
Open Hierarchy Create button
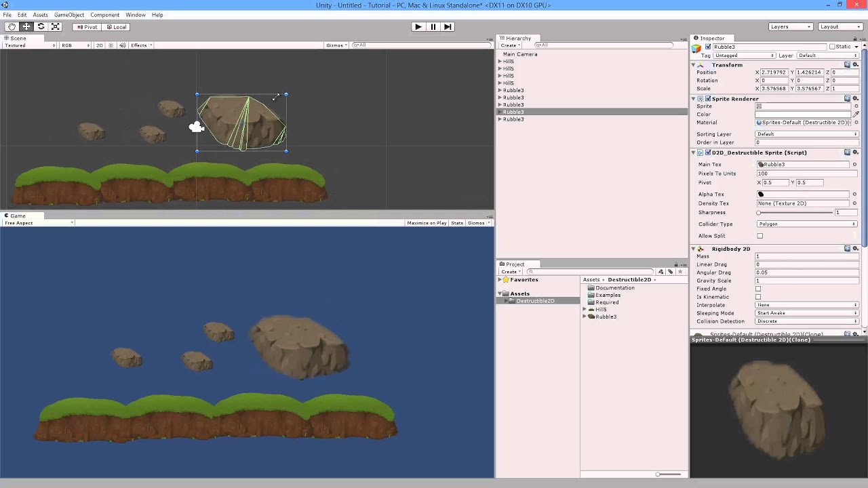click(510, 45)
